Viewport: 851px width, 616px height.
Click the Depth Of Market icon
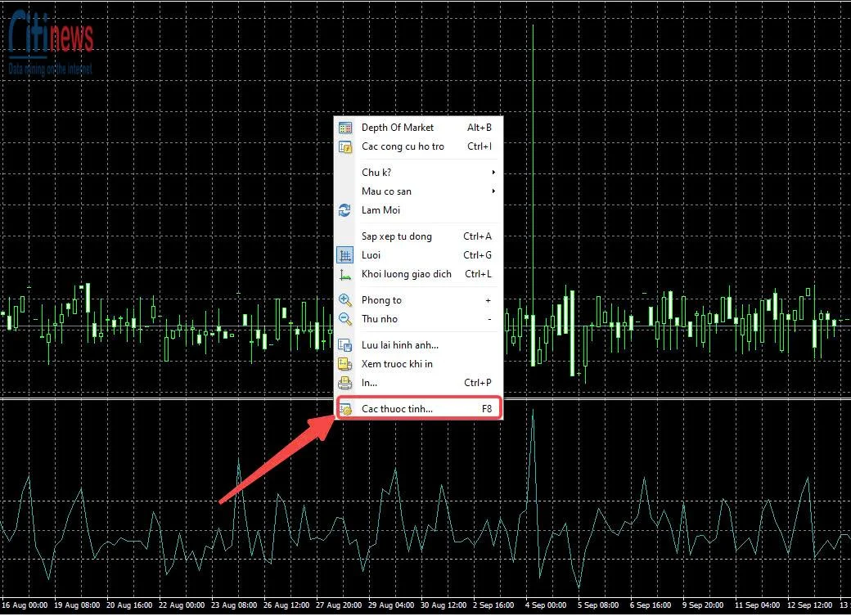tap(345, 128)
